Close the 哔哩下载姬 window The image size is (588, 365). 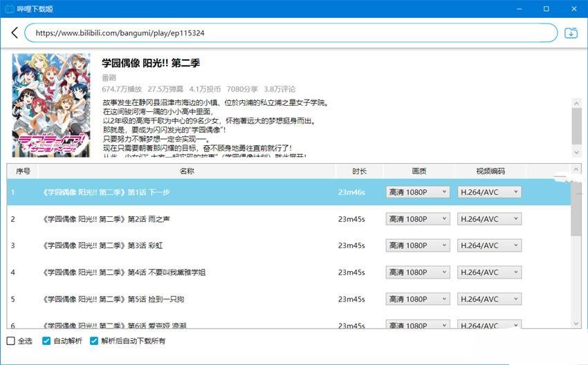pos(574,8)
